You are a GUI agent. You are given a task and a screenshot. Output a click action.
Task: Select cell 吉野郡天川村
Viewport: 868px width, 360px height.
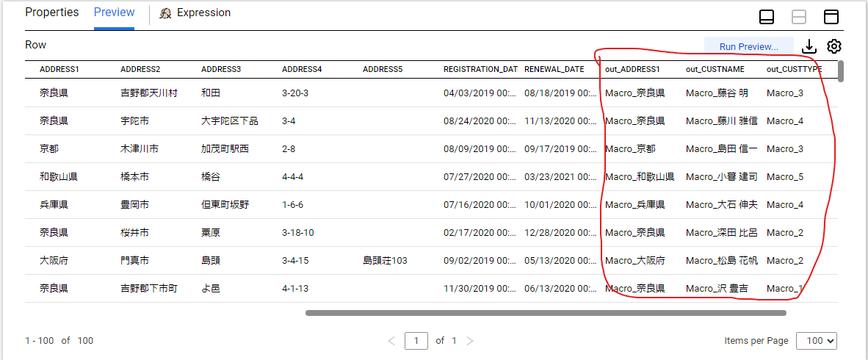pos(149,93)
